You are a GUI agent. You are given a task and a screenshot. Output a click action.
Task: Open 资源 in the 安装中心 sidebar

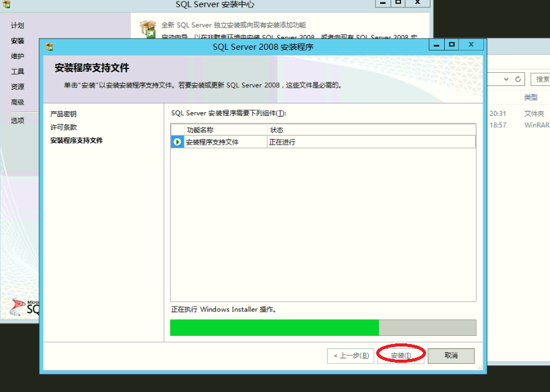pos(17,87)
